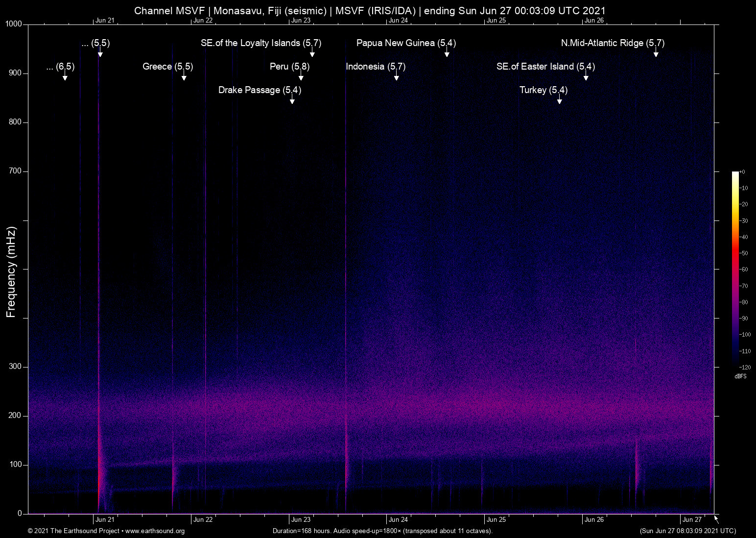Select the "-60" value on the color scale
The height and width of the screenshot is (538, 756).
click(x=744, y=269)
